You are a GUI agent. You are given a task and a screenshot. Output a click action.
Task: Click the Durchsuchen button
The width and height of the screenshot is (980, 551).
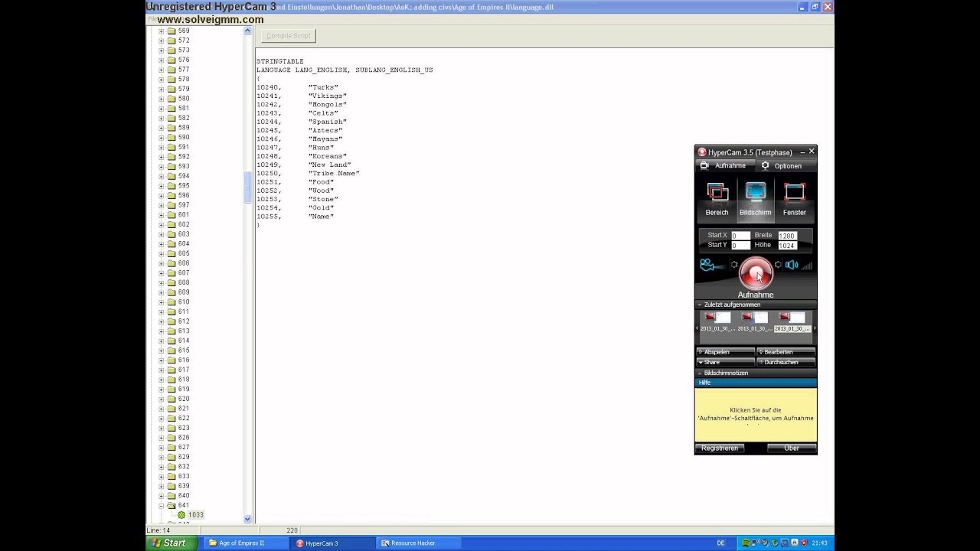pos(786,362)
